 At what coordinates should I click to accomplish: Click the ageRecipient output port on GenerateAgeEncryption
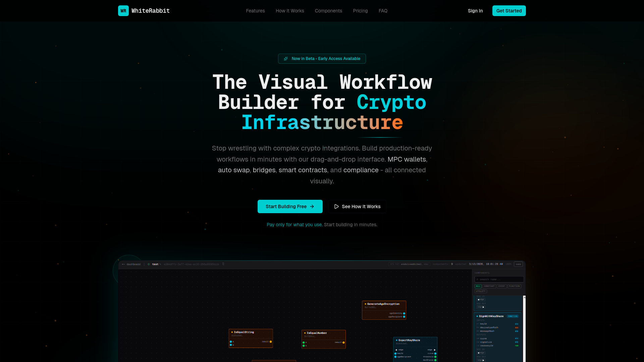click(404, 317)
